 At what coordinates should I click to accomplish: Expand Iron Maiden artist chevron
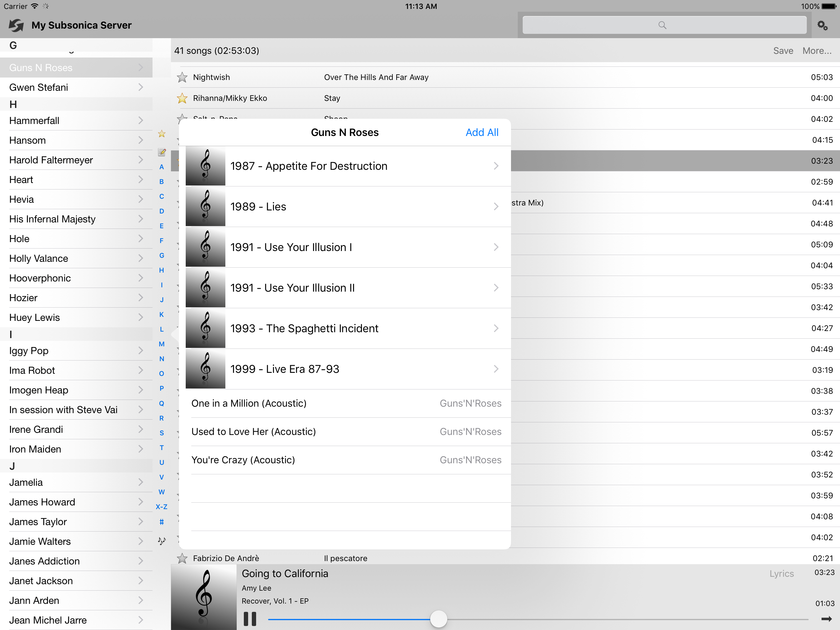141,449
